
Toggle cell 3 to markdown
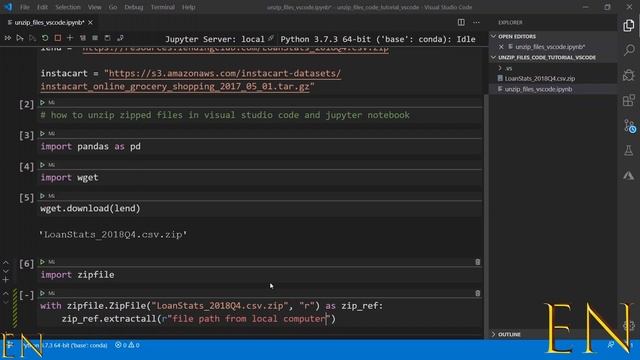(51, 133)
